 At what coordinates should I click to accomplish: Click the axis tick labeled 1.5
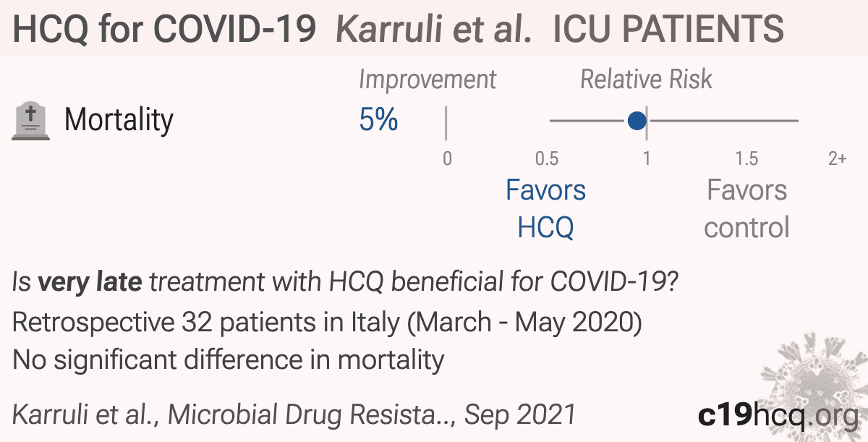tap(746, 158)
